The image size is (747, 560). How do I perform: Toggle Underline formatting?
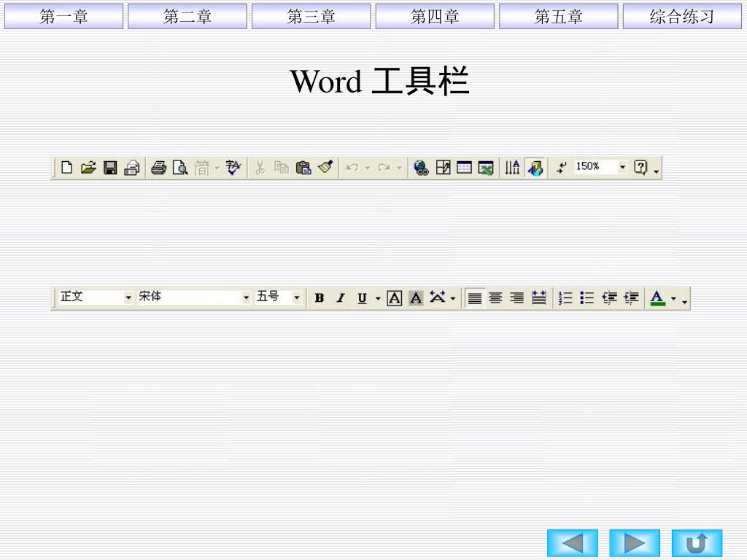coord(362,298)
